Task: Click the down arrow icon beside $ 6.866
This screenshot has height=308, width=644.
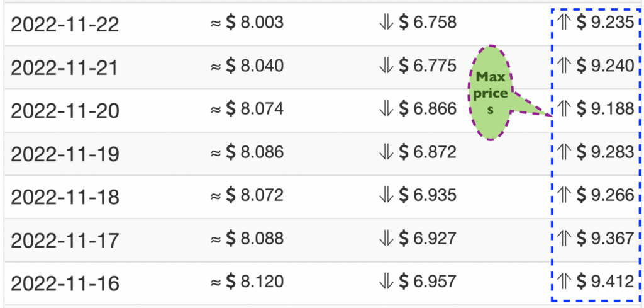Action: coord(387,110)
